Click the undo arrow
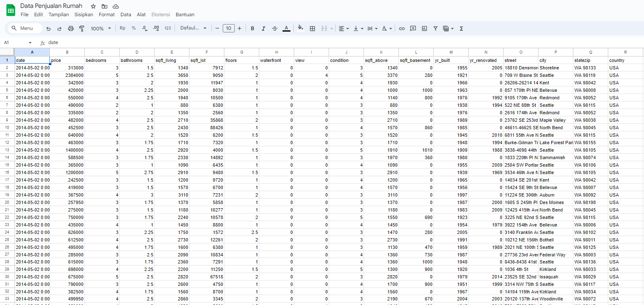 click(x=49, y=28)
